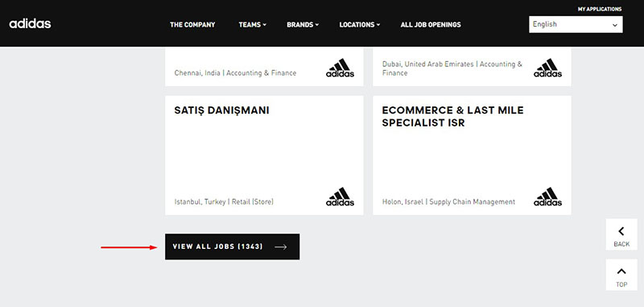Viewport: 644px width, 307px height.
Task: Click the Back chevron icon
Action: tap(621, 231)
